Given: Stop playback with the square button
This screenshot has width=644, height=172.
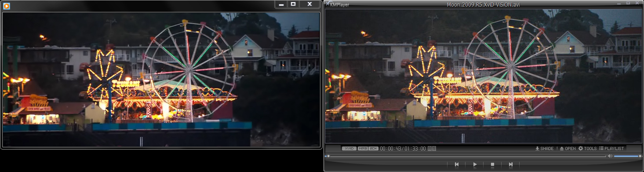Looking at the screenshot, I should pos(493,165).
